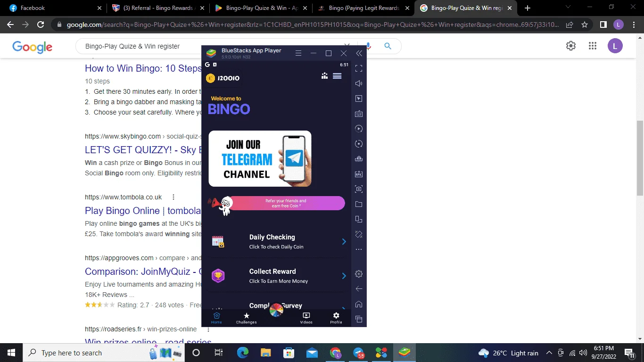Click the browser page vertical scrollbar
Image resolution: width=644 pixels, height=362 pixels.
coord(640,158)
